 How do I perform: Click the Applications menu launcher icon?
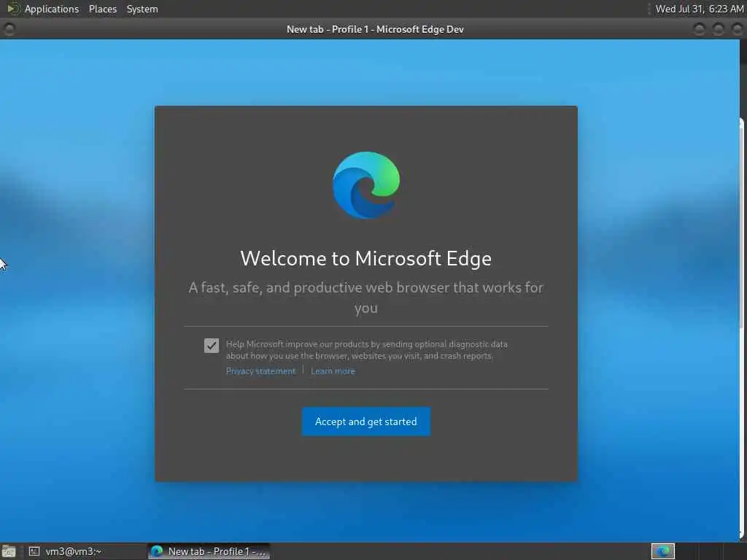[13, 9]
